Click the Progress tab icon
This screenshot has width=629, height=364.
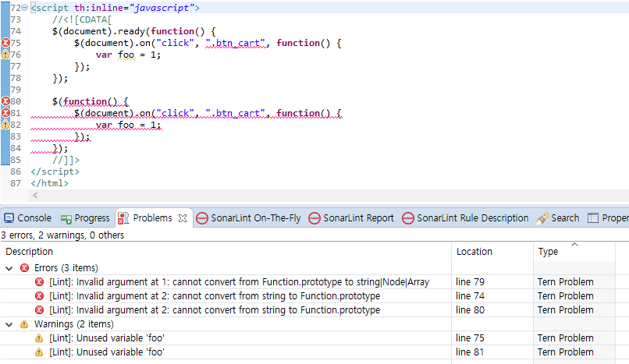pyautogui.click(x=66, y=219)
